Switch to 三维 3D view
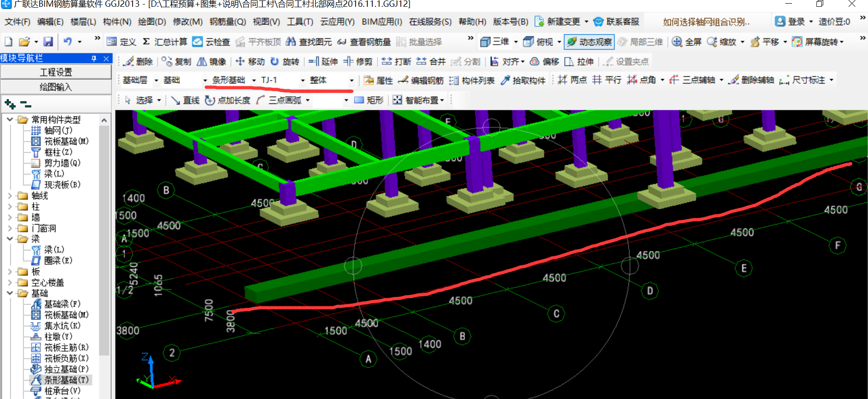868x399 pixels. pos(495,42)
